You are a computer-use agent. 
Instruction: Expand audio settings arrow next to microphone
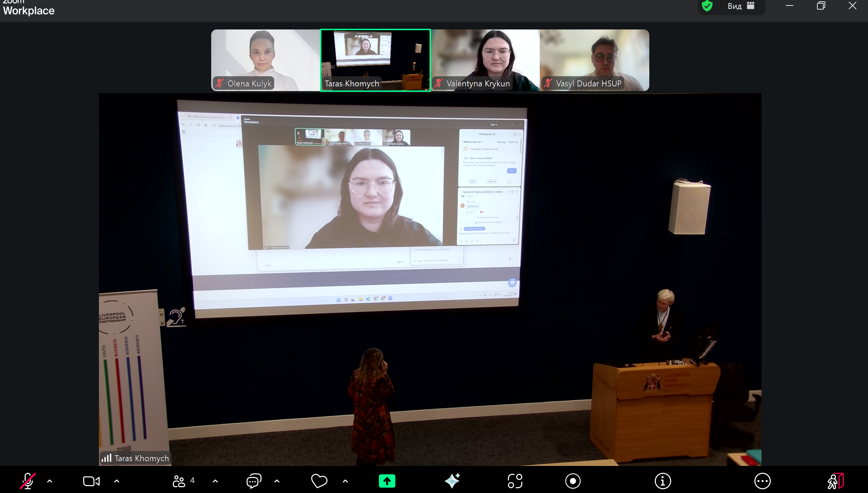[50, 481]
